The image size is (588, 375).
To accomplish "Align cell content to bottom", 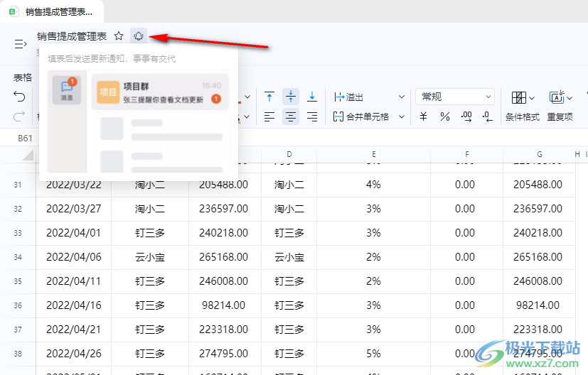I will [x=312, y=97].
